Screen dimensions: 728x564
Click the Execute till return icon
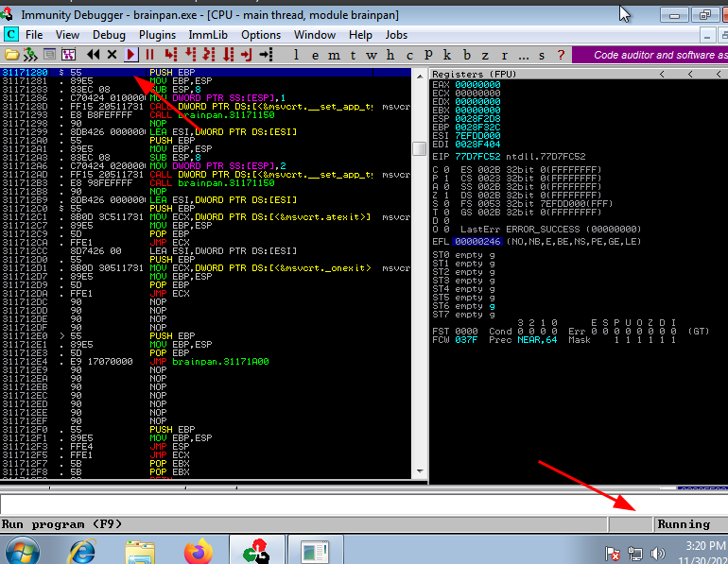(247, 55)
